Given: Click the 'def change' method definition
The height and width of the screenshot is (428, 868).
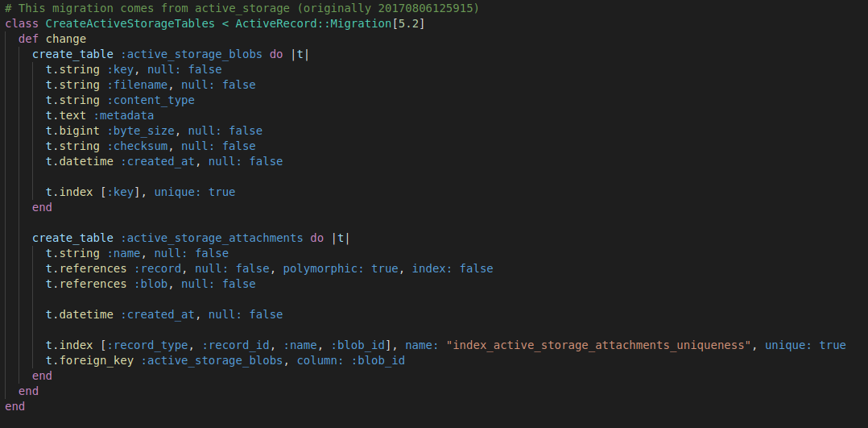Looking at the screenshot, I should 52,39.
